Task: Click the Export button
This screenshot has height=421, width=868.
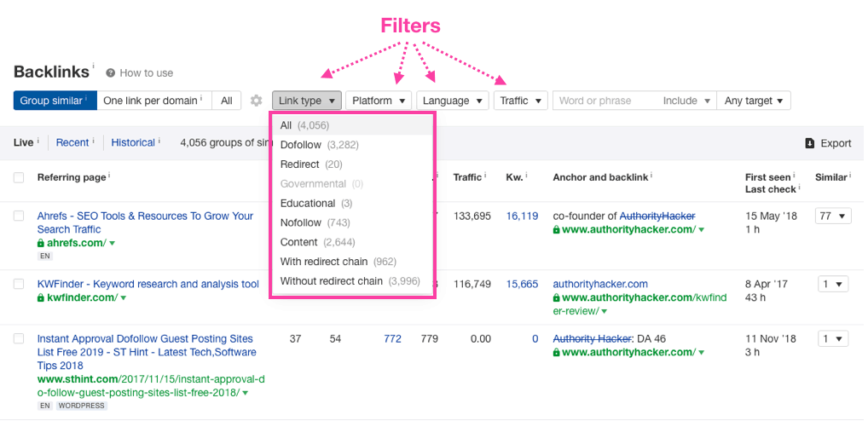Action: [828, 143]
